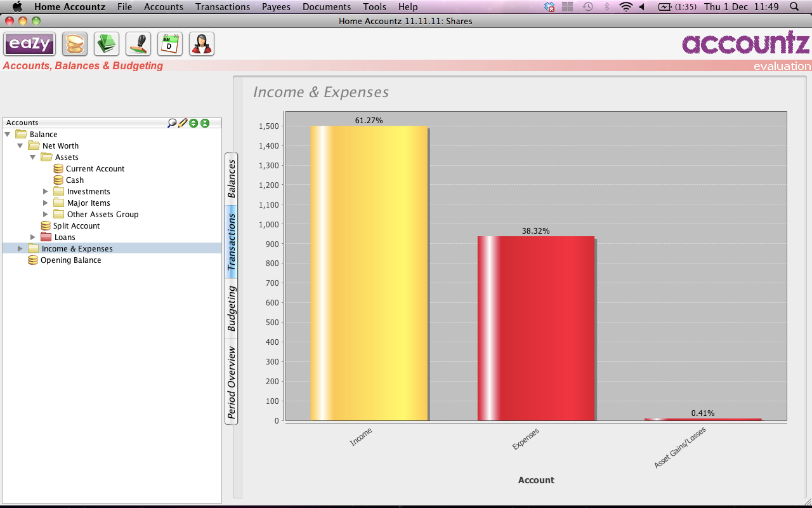The width and height of the screenshot is (812, 508).
Task: Open the payees person toolbar icon
Action: tap(202, 44)
